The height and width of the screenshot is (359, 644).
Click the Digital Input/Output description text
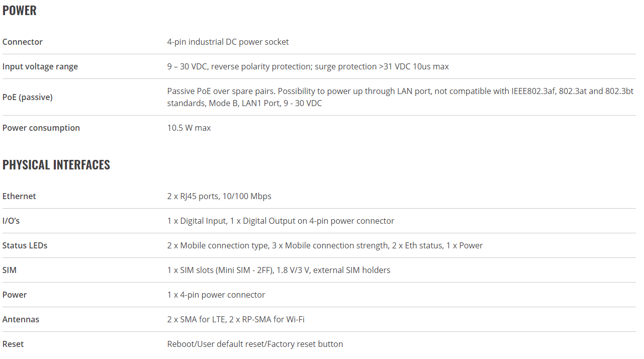281,221
